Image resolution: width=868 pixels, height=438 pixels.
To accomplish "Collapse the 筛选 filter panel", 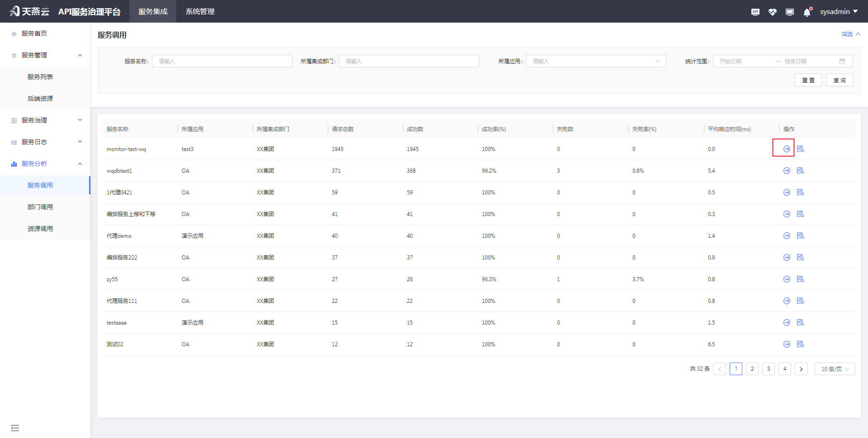I will (x=850, y=34).
